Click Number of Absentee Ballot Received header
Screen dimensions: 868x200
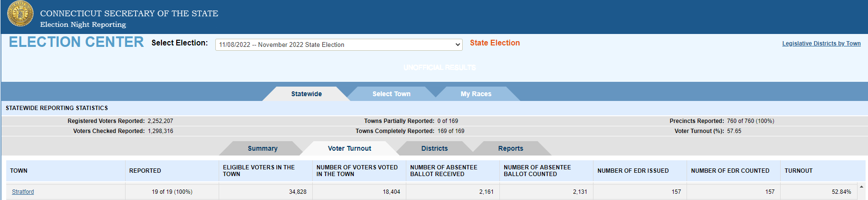click(x=444, y=171)
